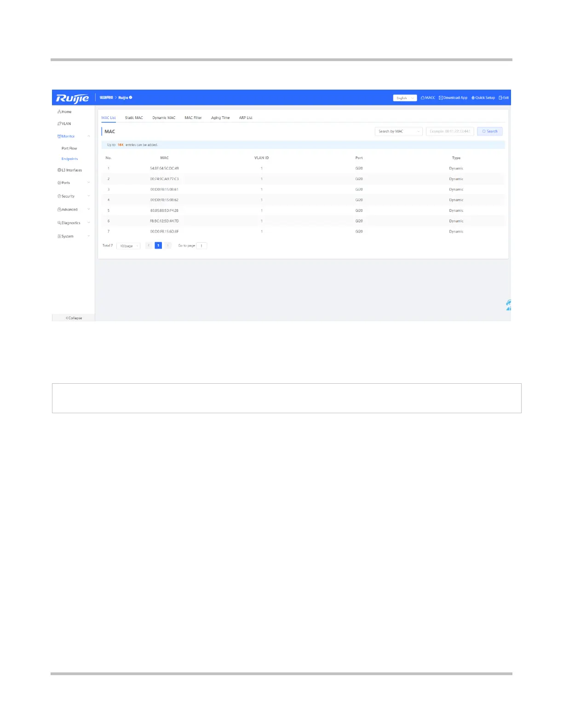The image size is (563, 728).
Task: Open Port Flow under Monitor
Action: pyautogui.click(x=69, y=148)
